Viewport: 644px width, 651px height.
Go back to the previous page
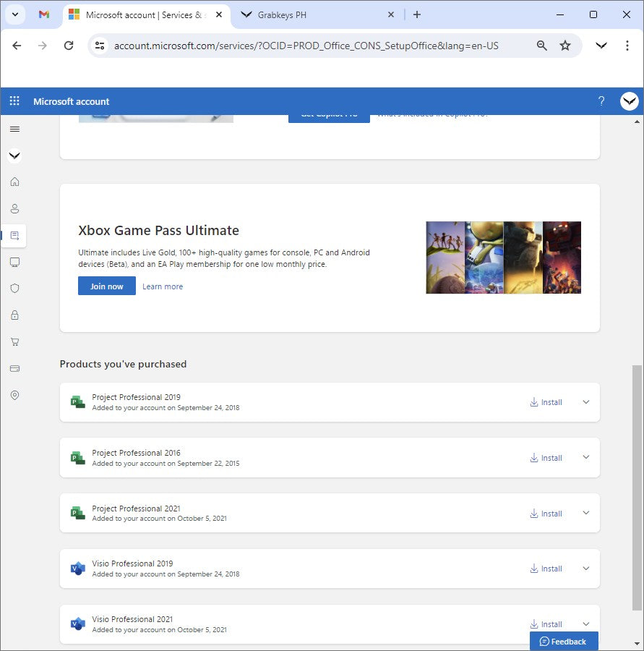click(x=17, y=46)
